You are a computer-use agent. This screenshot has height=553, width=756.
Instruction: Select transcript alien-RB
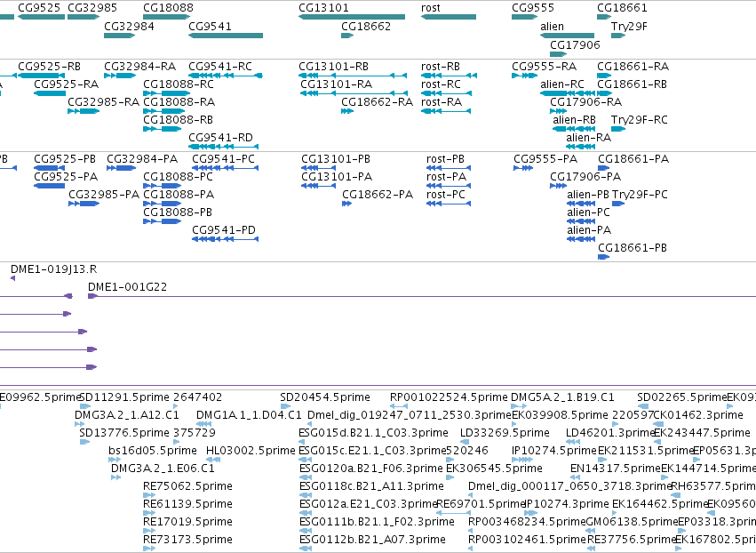pyautogui.click(x=574, y=129)
